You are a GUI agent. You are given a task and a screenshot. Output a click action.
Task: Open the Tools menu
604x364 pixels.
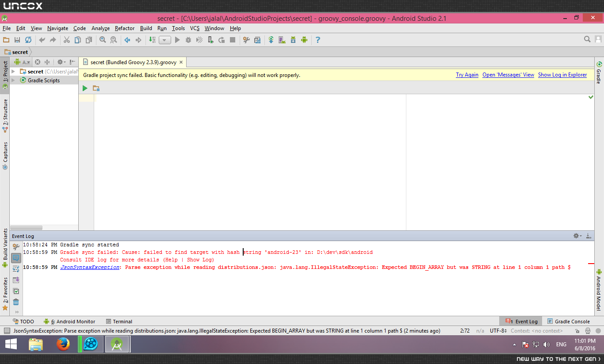tap(178, 28)
